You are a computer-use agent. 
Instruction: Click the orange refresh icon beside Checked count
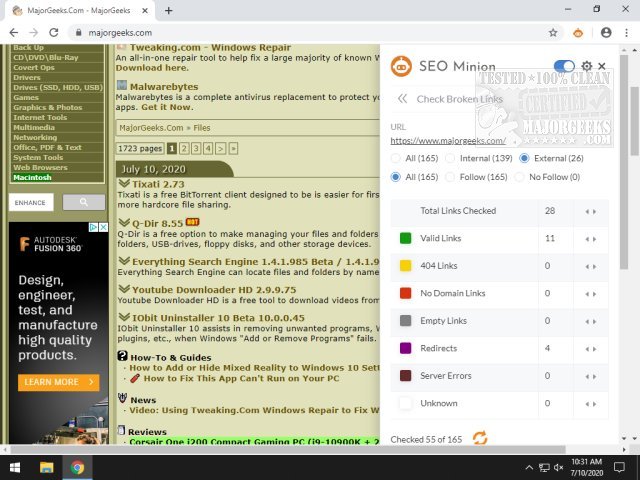click(x=480, y=438)
